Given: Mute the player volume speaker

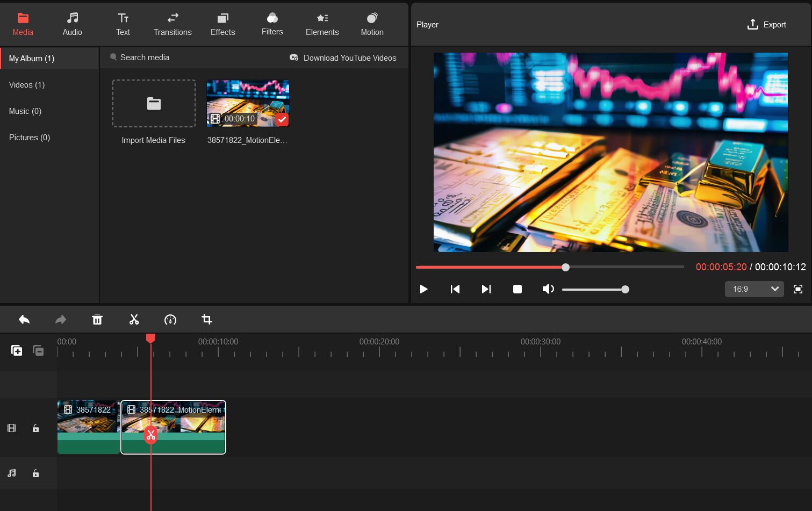Looking at the screenshot, I should coord(548,289).
